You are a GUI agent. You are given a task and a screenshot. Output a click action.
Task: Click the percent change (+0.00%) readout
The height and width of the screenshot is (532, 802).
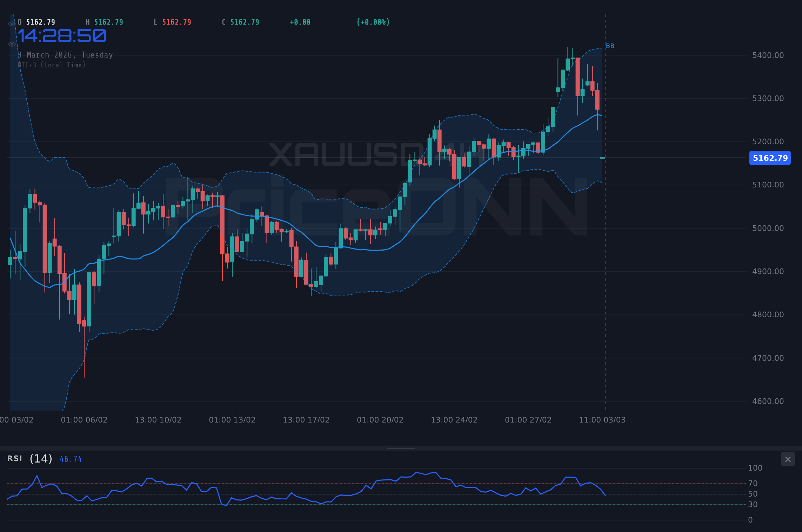(x=373, y=22)
